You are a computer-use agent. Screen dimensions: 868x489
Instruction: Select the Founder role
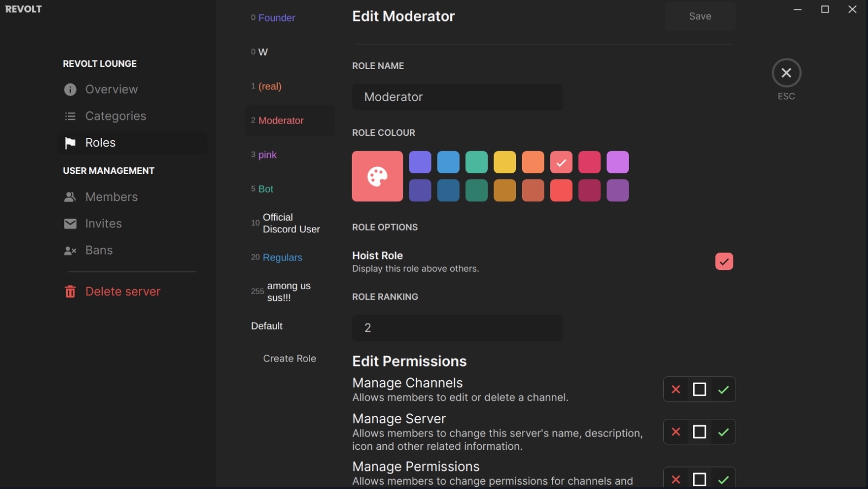(x=290, y=18)
